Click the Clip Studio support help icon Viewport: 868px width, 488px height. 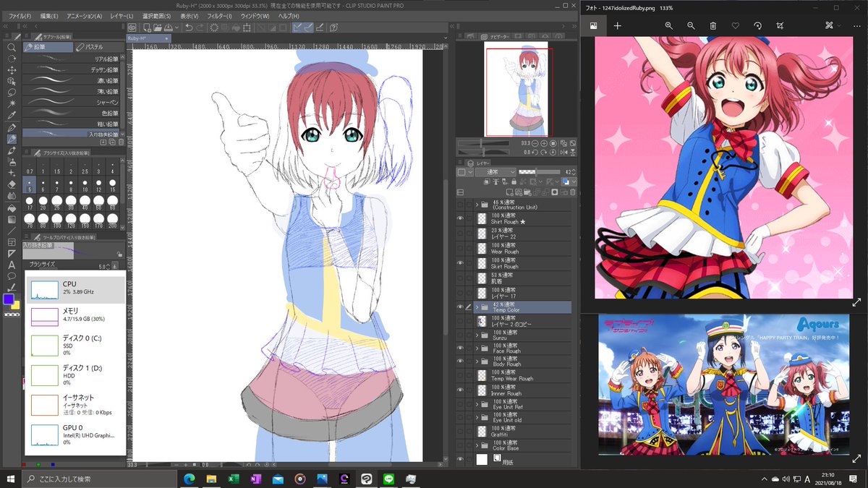333,27
